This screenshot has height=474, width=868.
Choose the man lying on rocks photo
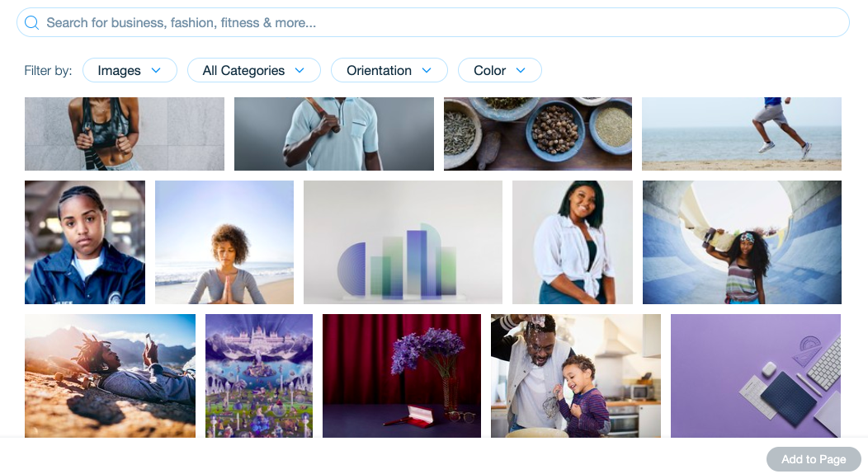pyautogui.click(x=111, y=376)
